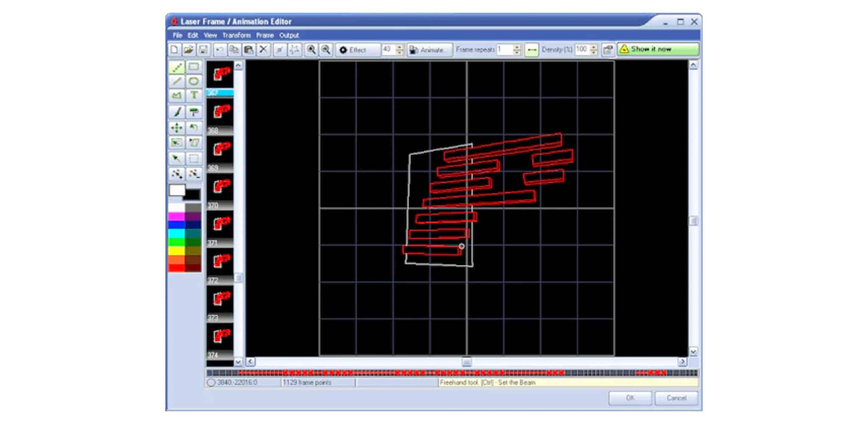Activate the Move tool with four arrows

(x=177, y=128)
